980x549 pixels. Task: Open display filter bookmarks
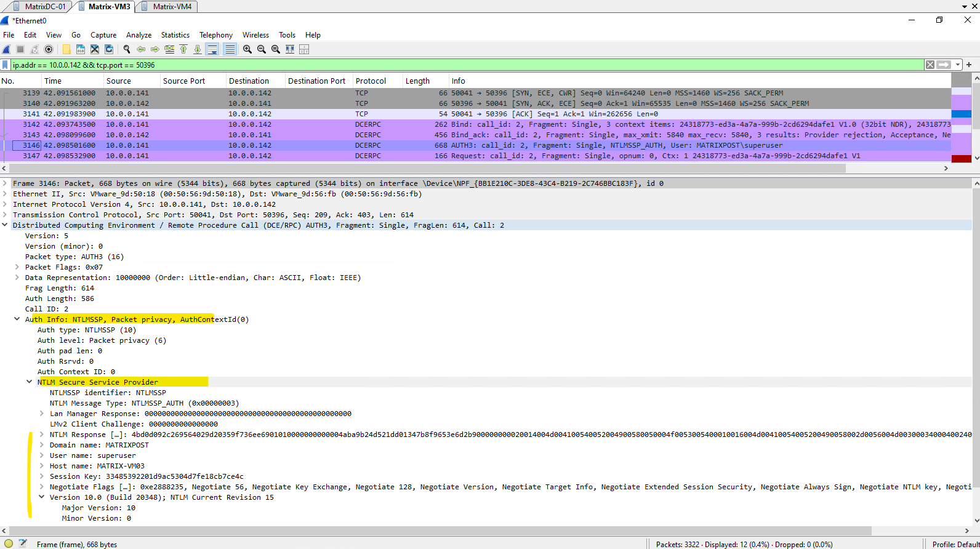[x=6, y=65]
